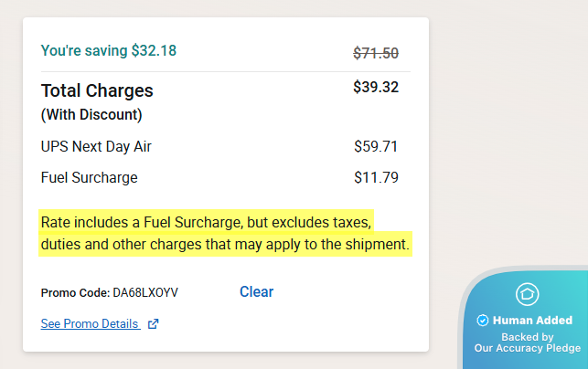The image size is (588, 369).
Task: Click the Human Added badge label
Action: pyautogui.click(x=532, y=321)
